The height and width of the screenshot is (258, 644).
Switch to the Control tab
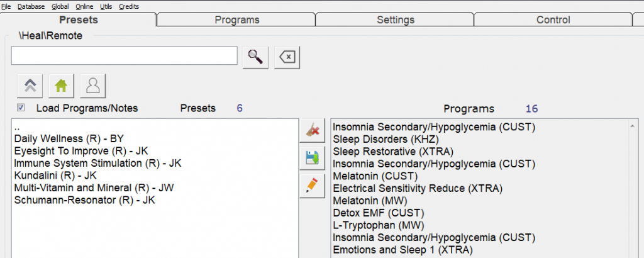coord(553,20)
